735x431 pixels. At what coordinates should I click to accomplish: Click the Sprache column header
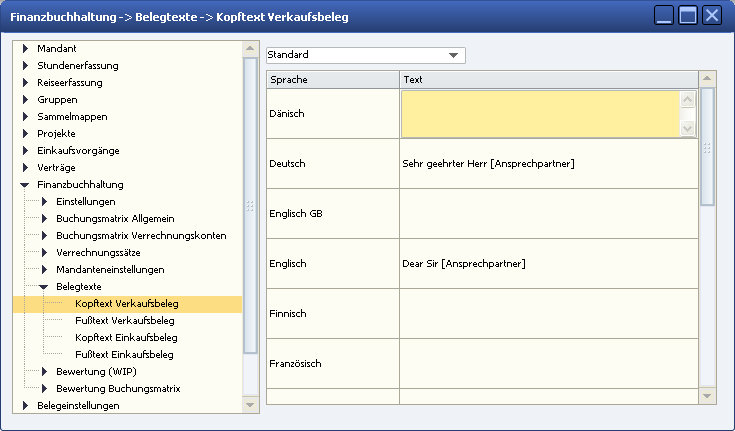click(332, 79)
